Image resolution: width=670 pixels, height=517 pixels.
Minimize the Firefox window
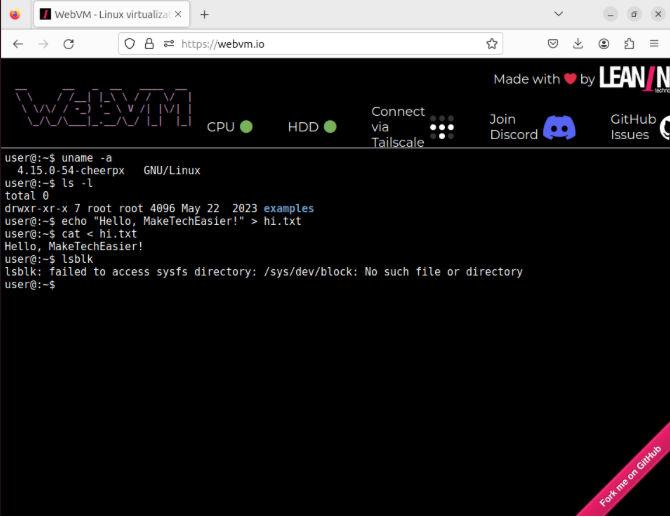[x=610, y=14]
